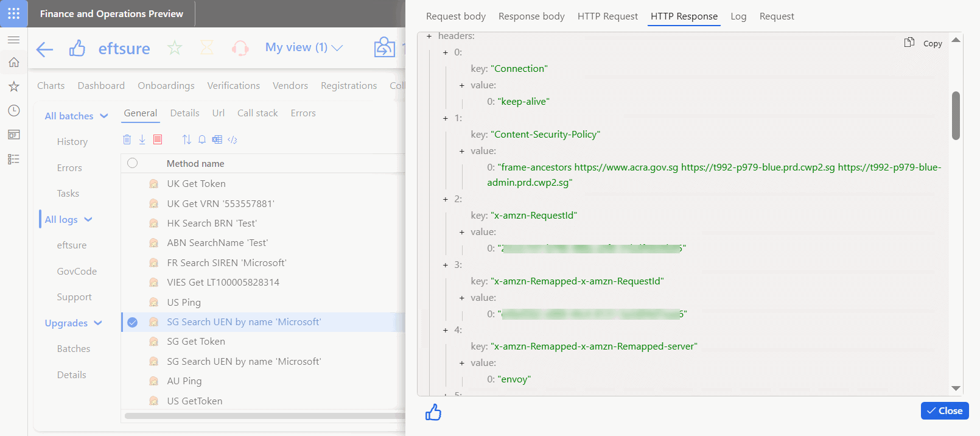This screenshot has width=980, height=436.
Task: Switch to the Log tab
Action: [x=738, y=16]
